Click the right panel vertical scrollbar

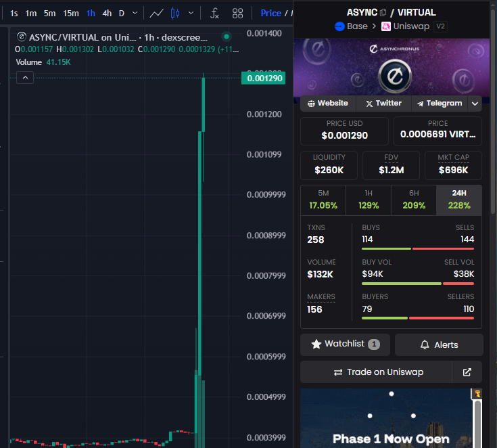[x=493, y=111]
